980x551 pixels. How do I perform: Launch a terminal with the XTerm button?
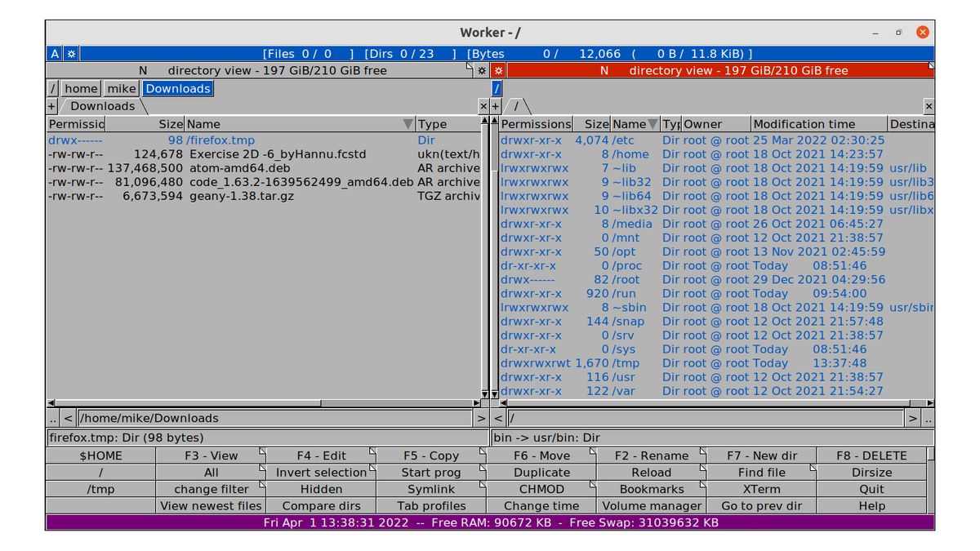(761, 488)
